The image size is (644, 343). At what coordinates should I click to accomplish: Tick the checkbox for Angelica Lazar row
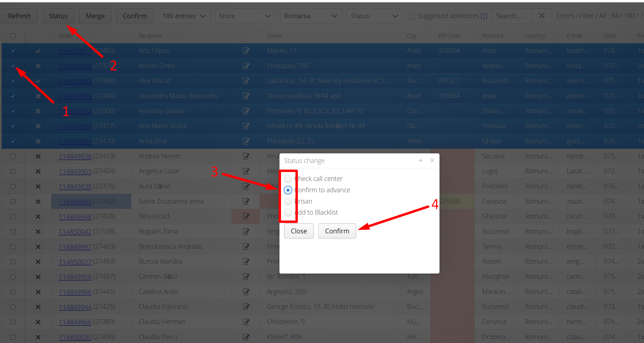[13, 172]
